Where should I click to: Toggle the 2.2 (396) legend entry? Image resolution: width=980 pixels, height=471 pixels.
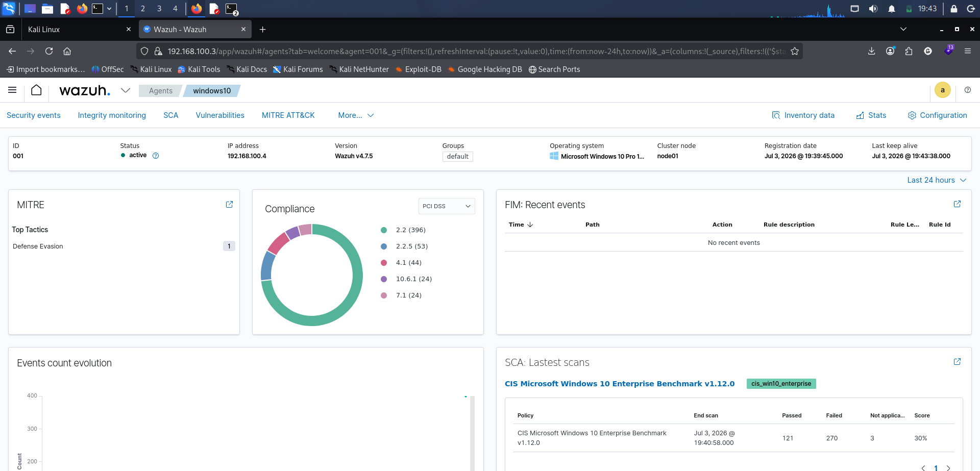click(403, 230)
